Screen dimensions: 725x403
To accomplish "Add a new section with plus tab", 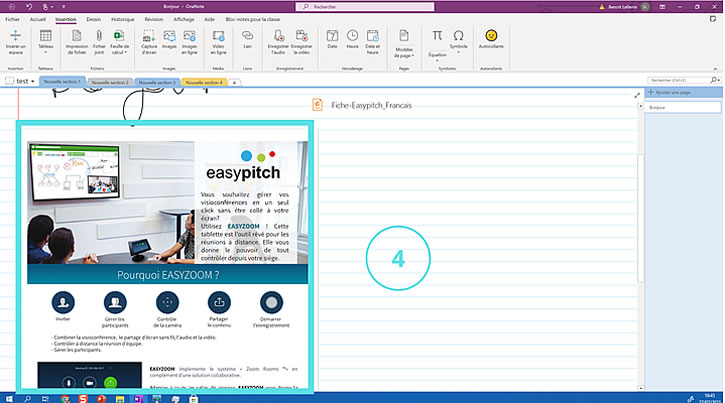I will 234,83.
